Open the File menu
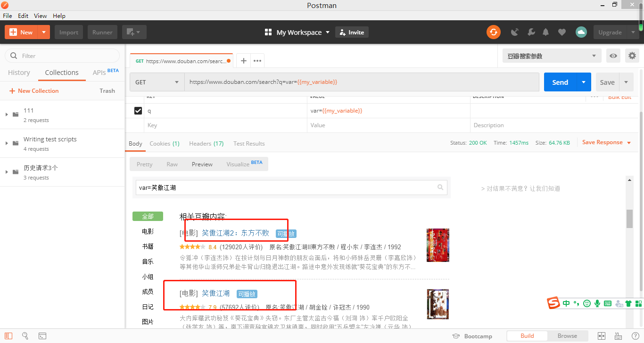The image size is (644, 343). (8, 16)
